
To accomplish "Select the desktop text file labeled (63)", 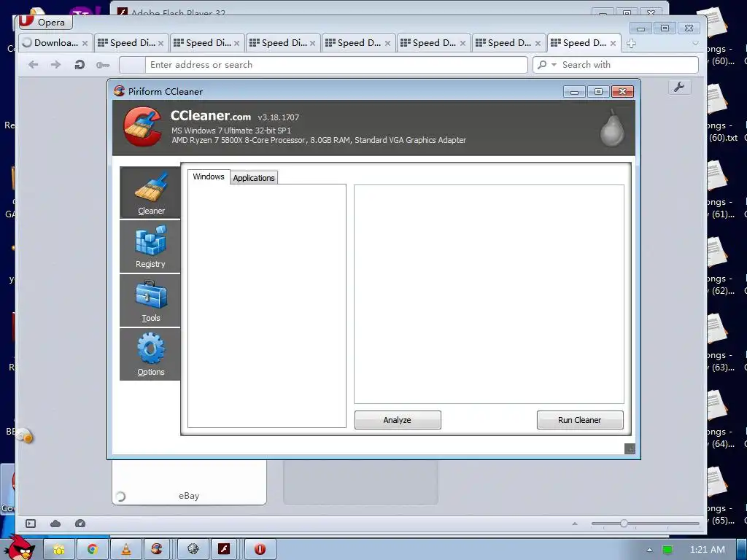I will [x=721, y=343].
